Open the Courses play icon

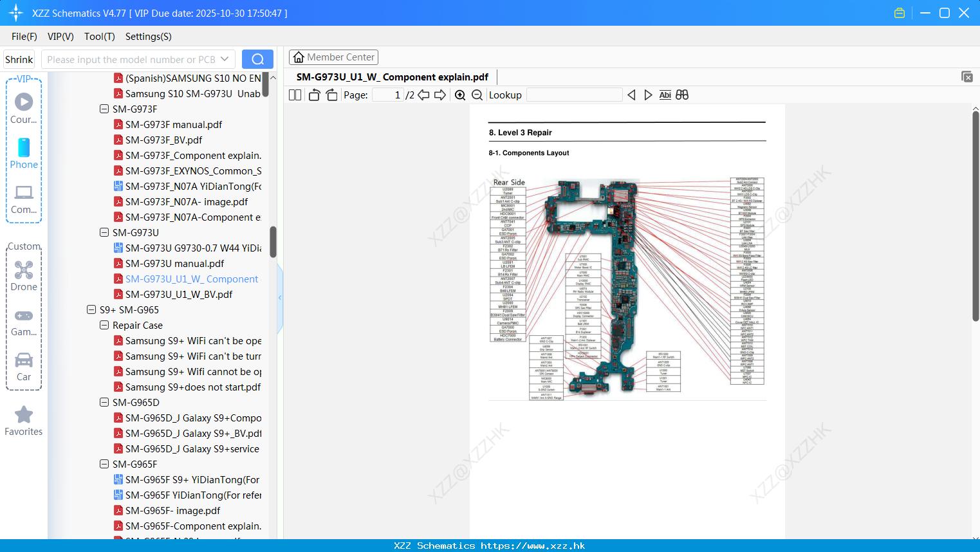click(x=24, y=102)
